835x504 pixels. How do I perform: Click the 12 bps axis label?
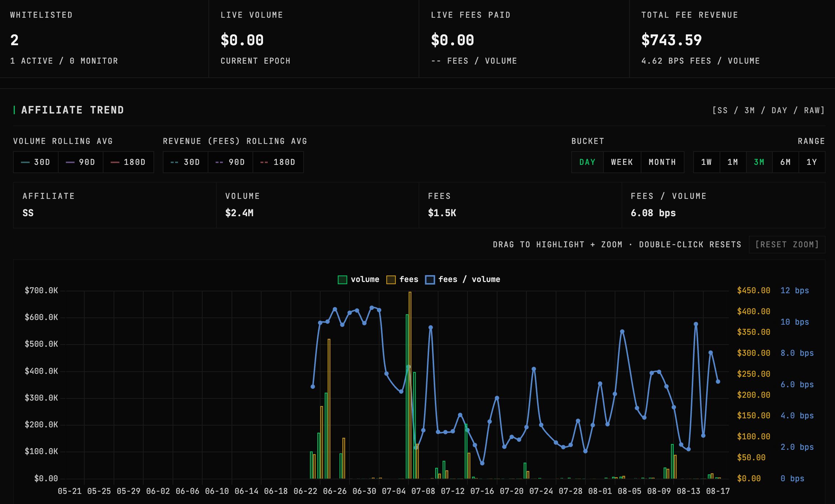click(795, 291)
